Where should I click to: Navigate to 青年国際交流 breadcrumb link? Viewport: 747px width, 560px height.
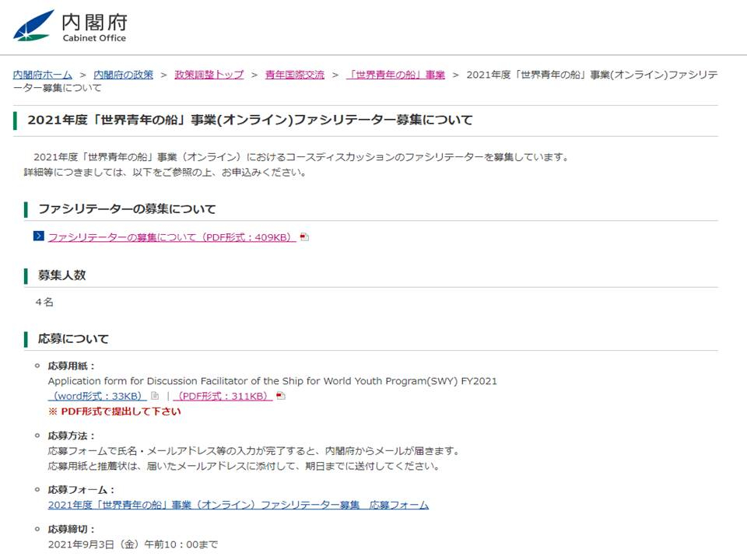(x=294, y=75)
